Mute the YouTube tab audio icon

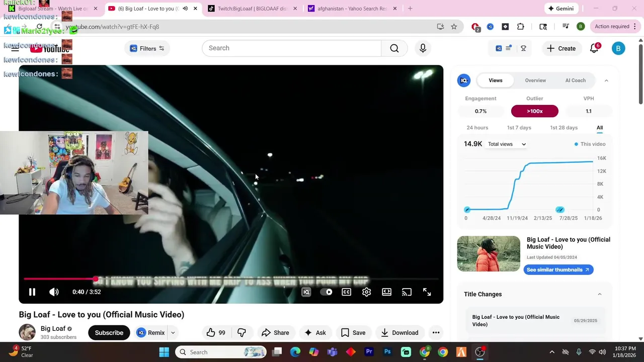click(185, 9)
